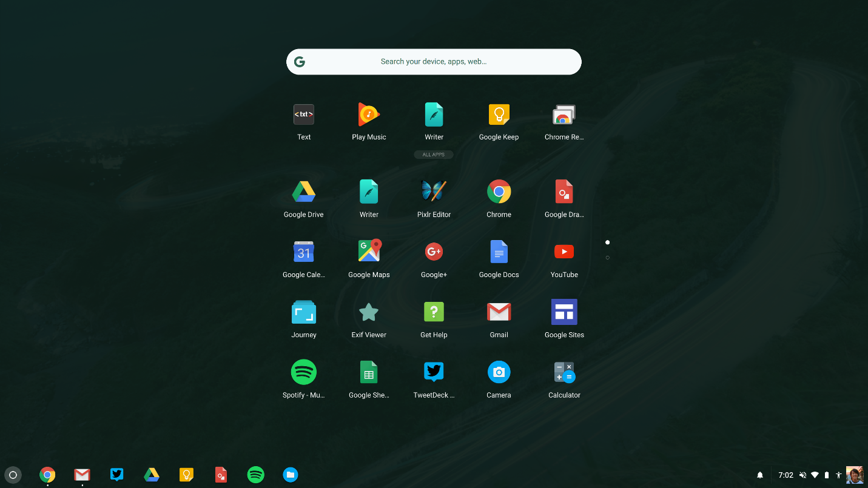Launch the Google+ app

(434, 252)
